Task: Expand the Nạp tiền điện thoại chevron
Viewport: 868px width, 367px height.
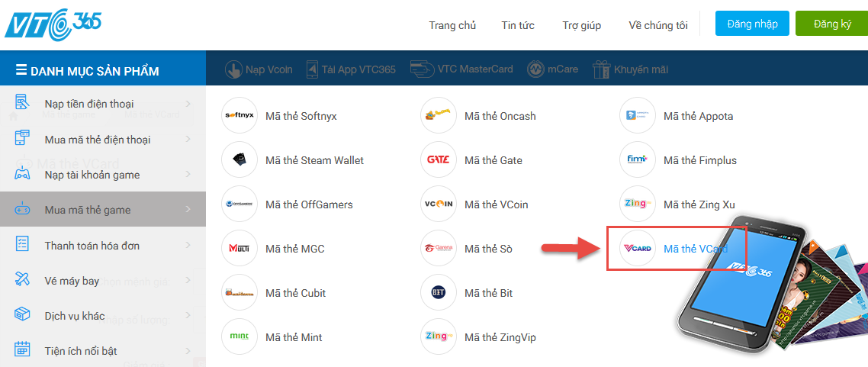Action: click(188, 104)
